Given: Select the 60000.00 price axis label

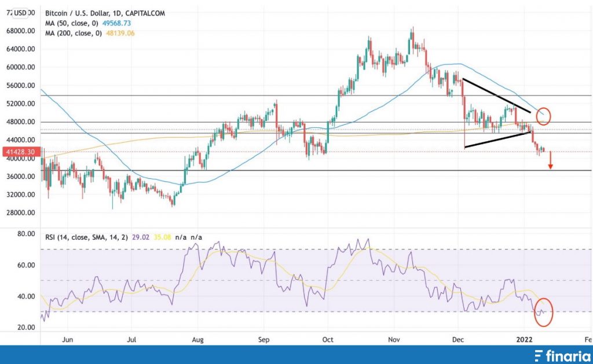Looking at the screenshot, I should click(x=21, y=67).
